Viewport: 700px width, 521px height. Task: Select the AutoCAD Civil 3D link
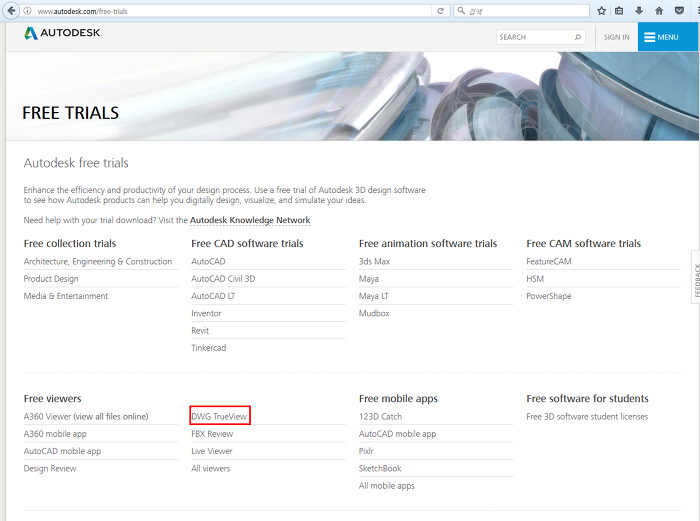[223, 279]
